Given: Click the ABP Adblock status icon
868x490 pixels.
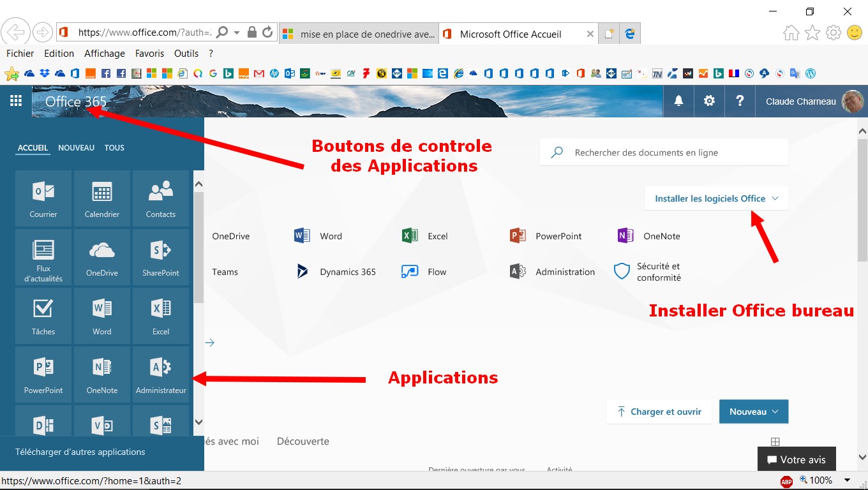Looking at the screenshot, I should point(787,480).
